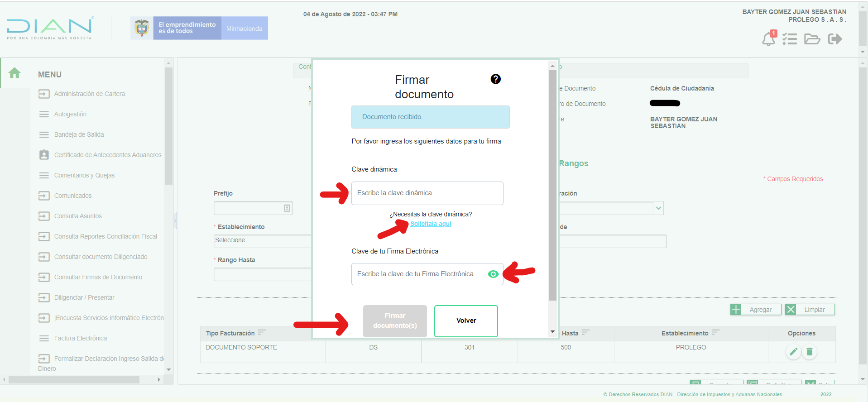
Task: Click the Solicítala aquí link
Action: pos(431,224)
